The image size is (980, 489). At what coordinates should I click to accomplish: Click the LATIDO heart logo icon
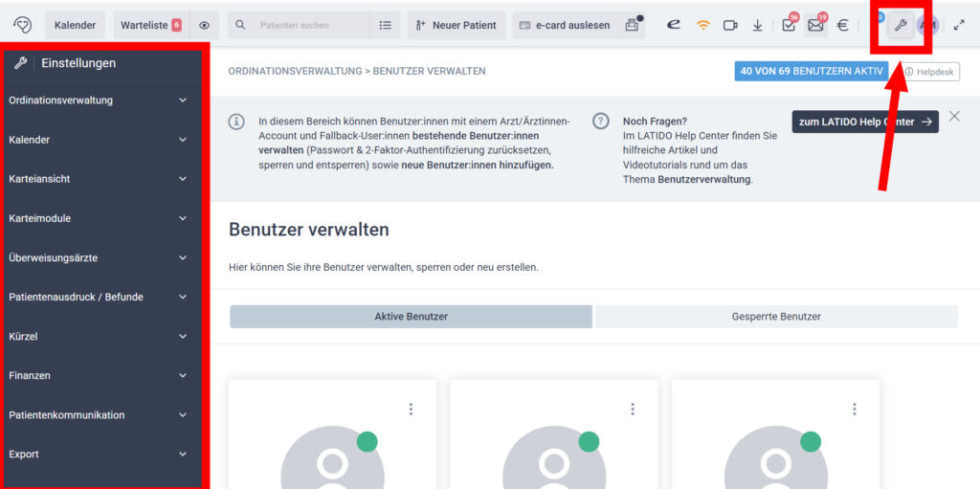coord(23,25)
